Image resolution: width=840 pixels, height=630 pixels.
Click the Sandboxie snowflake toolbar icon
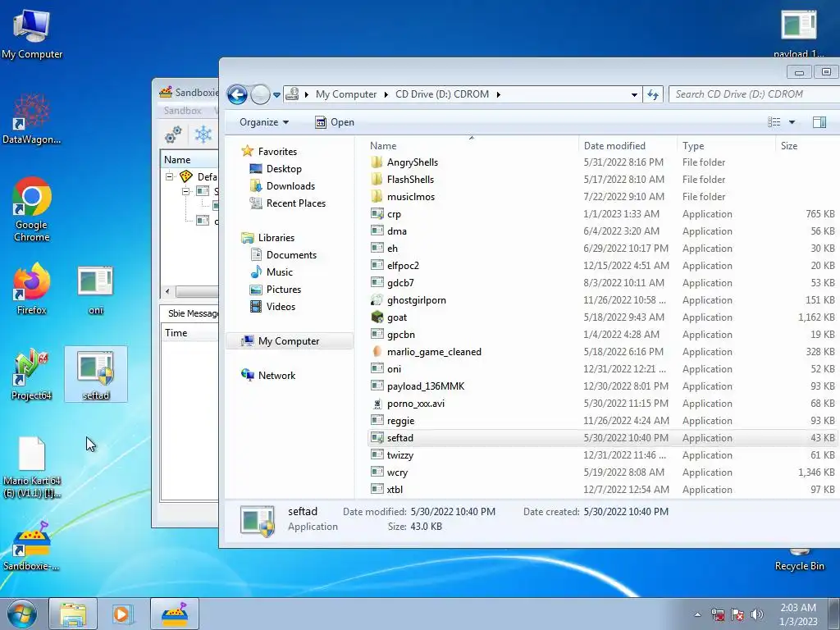click(203, 134)
